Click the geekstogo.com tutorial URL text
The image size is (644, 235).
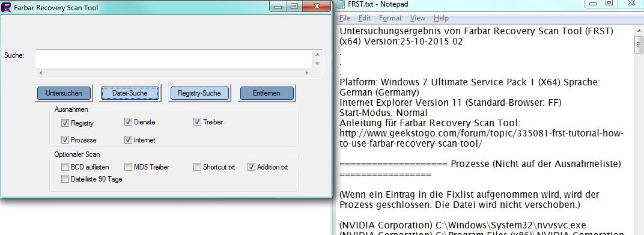(482, 138)
